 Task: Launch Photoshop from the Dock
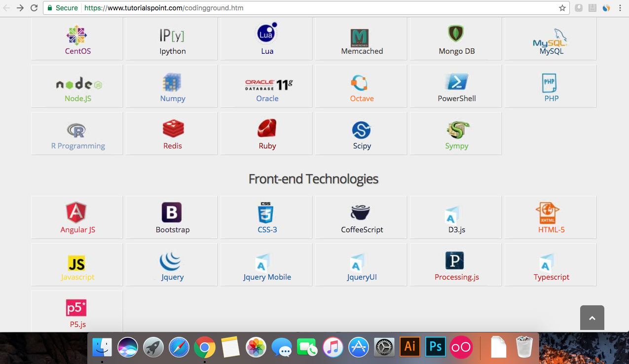click(436, 347)
